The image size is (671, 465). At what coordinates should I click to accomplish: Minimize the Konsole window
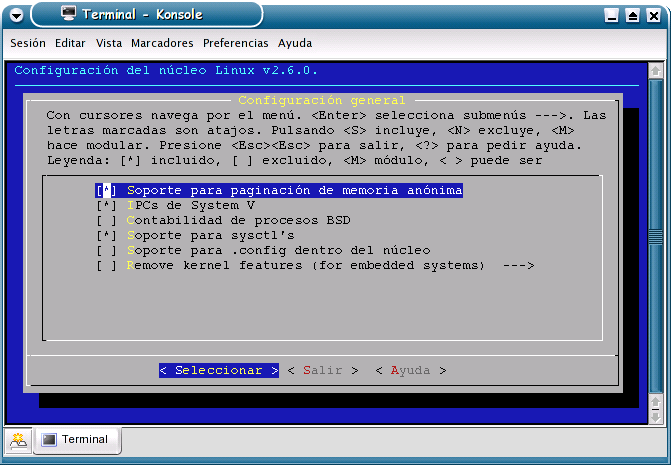[x=613, y=15]
